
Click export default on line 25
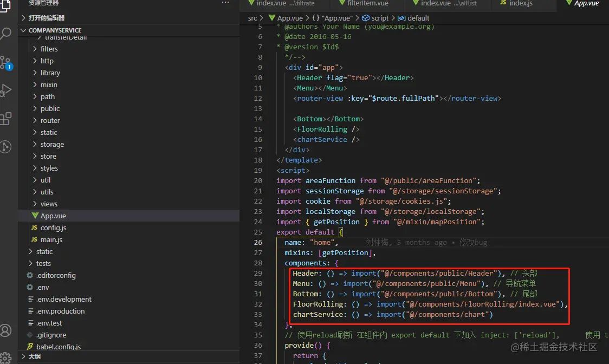click(x=305, y=232)
